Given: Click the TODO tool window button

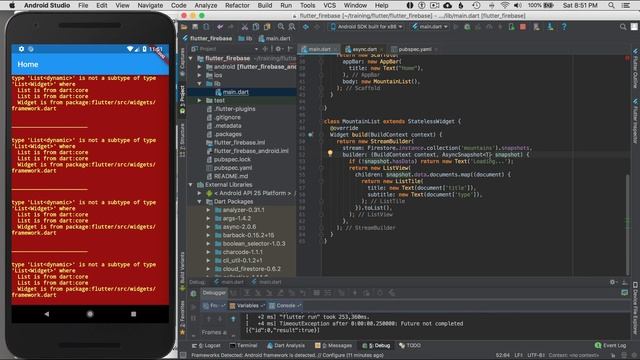Looking at the screenshot, I should click(x=410, y=345).
